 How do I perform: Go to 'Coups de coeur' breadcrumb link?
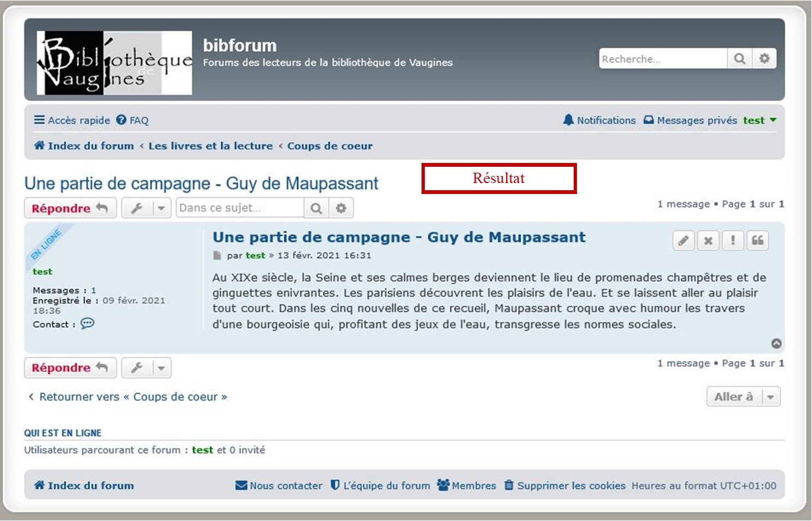click(330, 146)
